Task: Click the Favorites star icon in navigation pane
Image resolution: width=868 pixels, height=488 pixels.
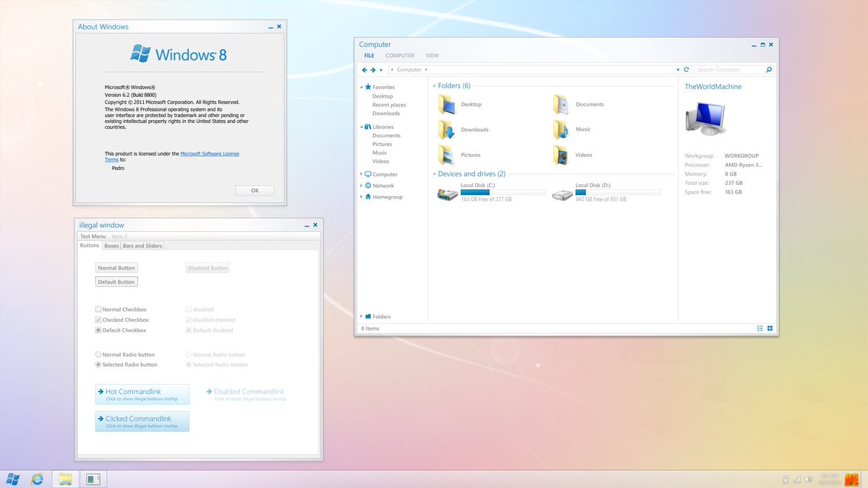Action: click(x=368, y=87)
